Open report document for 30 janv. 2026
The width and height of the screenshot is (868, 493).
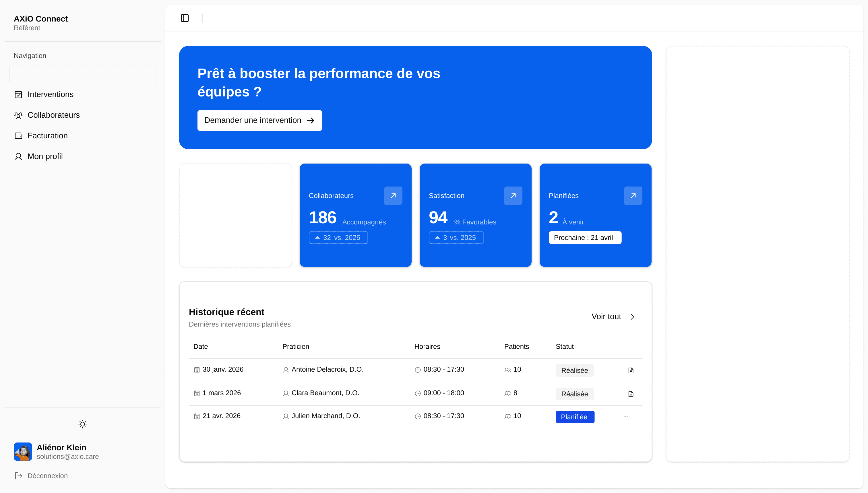pyautogui.click(x=631, y=370)
